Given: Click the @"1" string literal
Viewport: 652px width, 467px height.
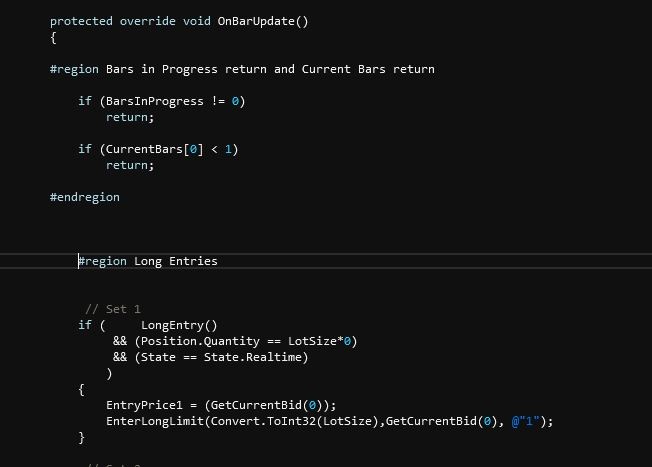Looking at the screenshot, I should [x=527, y=421].
